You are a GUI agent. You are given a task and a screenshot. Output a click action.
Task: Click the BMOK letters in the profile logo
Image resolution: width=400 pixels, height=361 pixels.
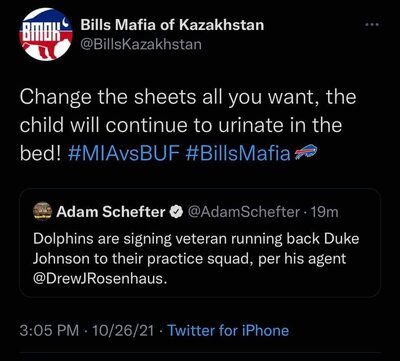point(40,28)
